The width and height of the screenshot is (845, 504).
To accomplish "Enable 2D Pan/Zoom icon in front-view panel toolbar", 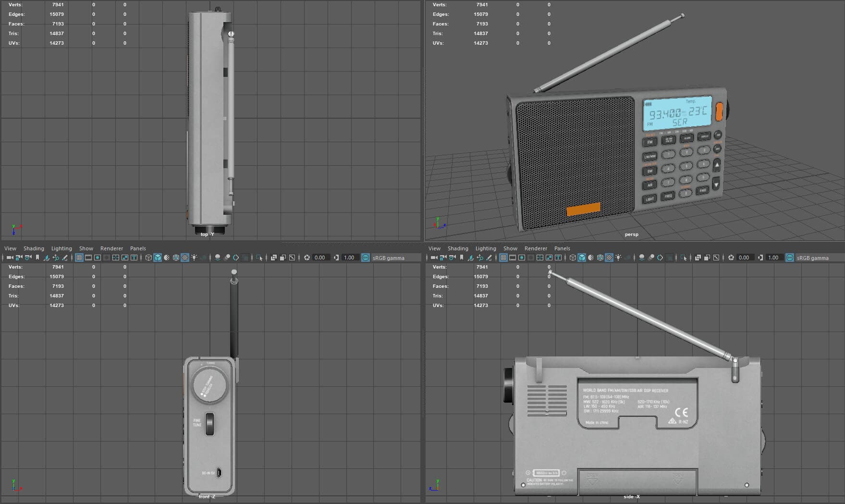I will click(x=56, y=258).
